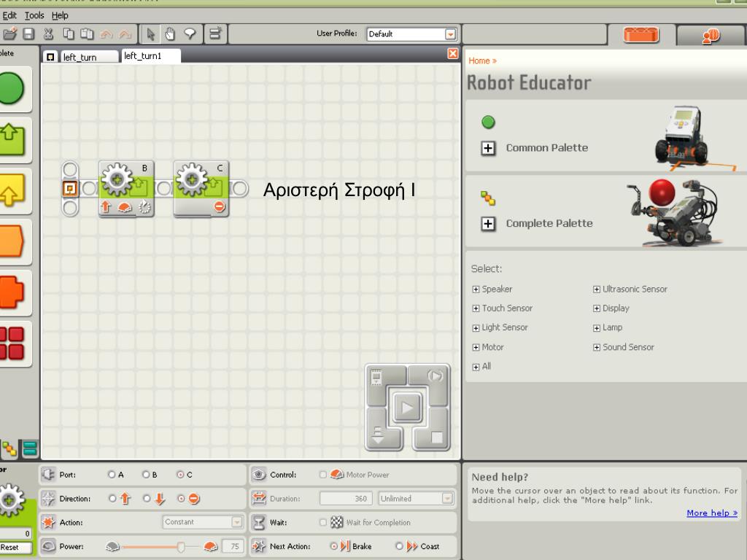Click the Redo arrow icon
The width and height of the screenshot is (747, 560).
[125, 34]
